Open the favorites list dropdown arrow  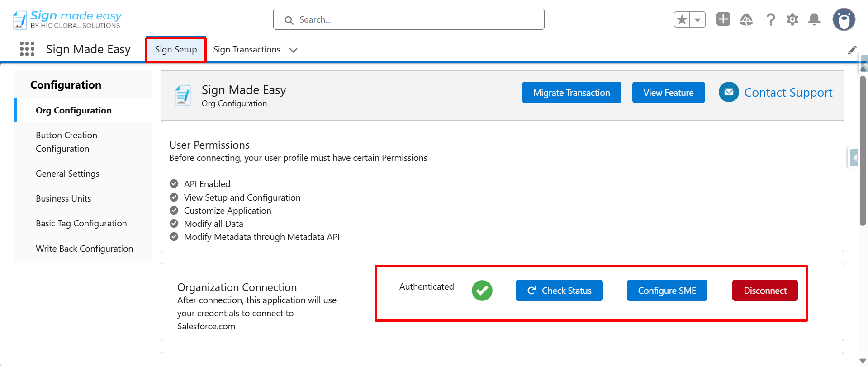coord(697,19)
